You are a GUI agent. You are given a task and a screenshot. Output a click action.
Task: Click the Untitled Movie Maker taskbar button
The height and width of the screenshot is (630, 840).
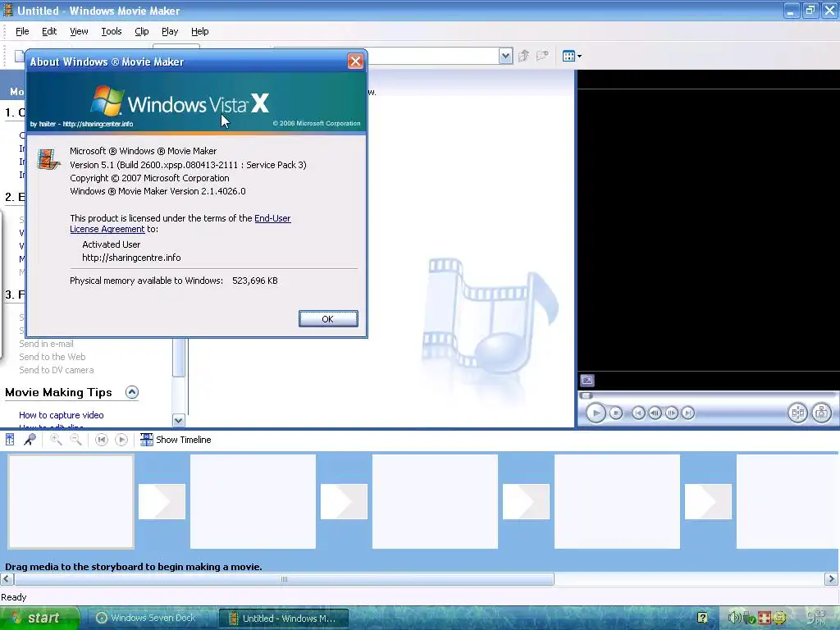point(283,618)
